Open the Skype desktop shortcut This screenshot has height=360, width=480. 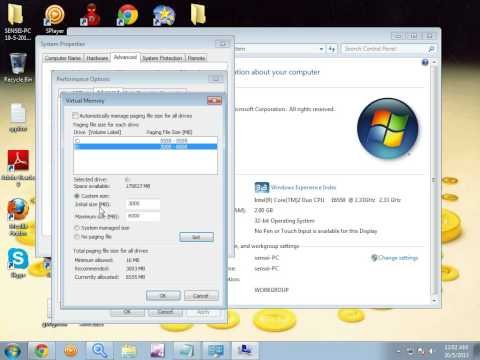[18, 263]
